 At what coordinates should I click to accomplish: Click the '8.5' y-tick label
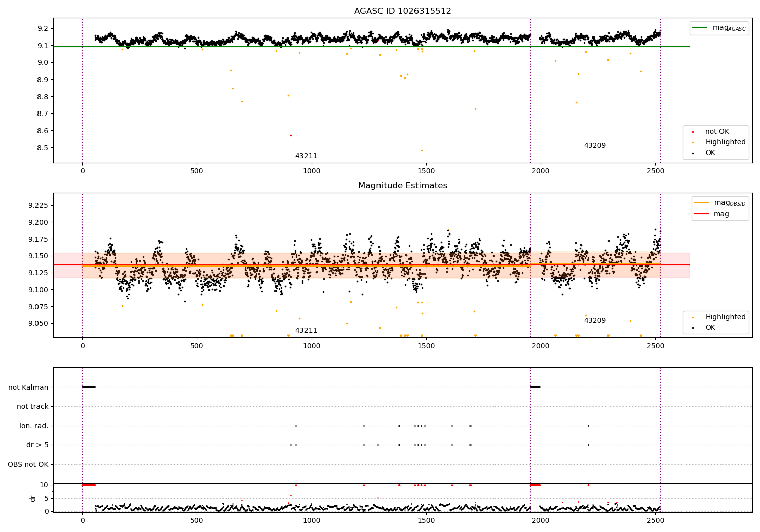(x=43, y=148)
